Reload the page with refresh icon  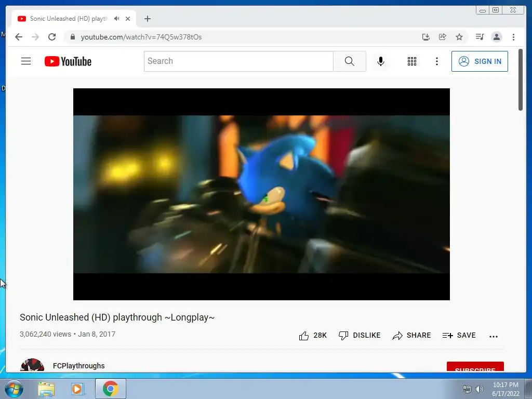tap(52, 37)
